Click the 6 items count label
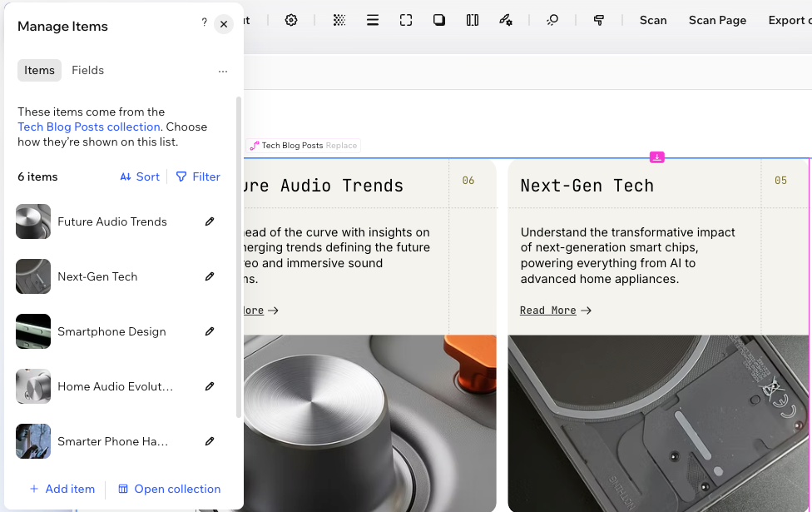The image size is (812, 512). click(37, 176)
